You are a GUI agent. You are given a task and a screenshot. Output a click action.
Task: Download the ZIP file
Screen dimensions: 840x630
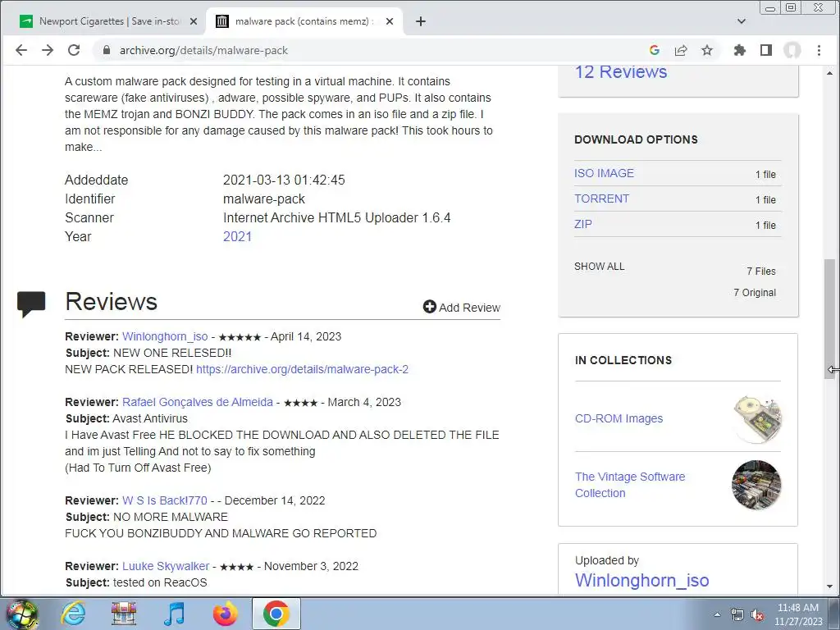(x=583, y=224)
